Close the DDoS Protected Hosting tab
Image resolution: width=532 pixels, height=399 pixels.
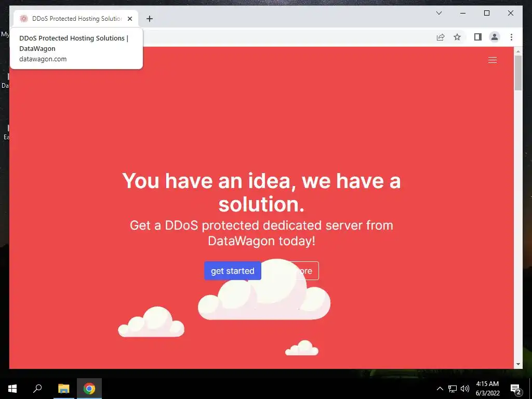(129, 19)
